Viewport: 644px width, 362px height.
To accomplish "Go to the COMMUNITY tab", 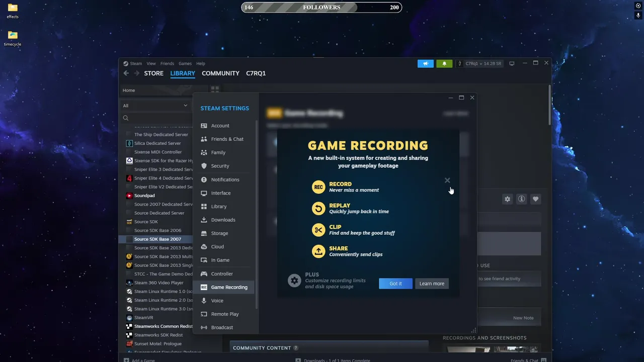I will click(x=220, y=73).
